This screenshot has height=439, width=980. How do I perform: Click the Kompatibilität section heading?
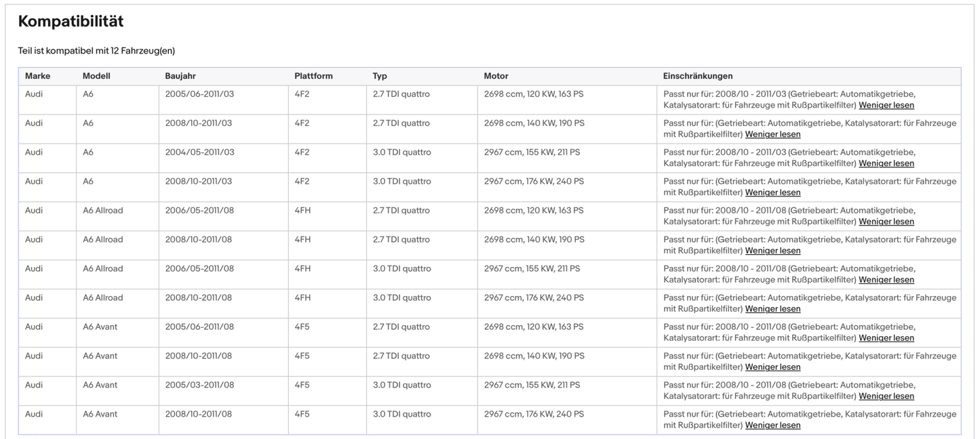pyautogui.click(x=71, y=22)
